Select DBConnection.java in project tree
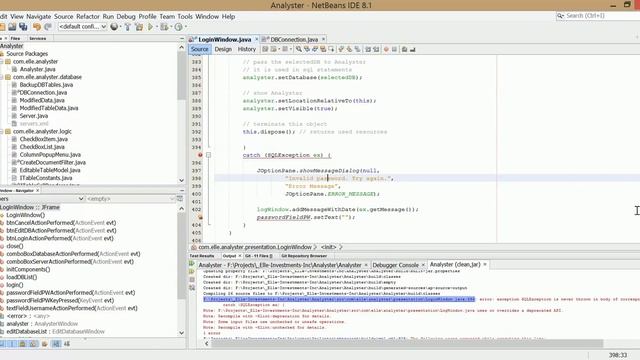The width and height of the screenshot is (640, 360). [x=43, y=92]
